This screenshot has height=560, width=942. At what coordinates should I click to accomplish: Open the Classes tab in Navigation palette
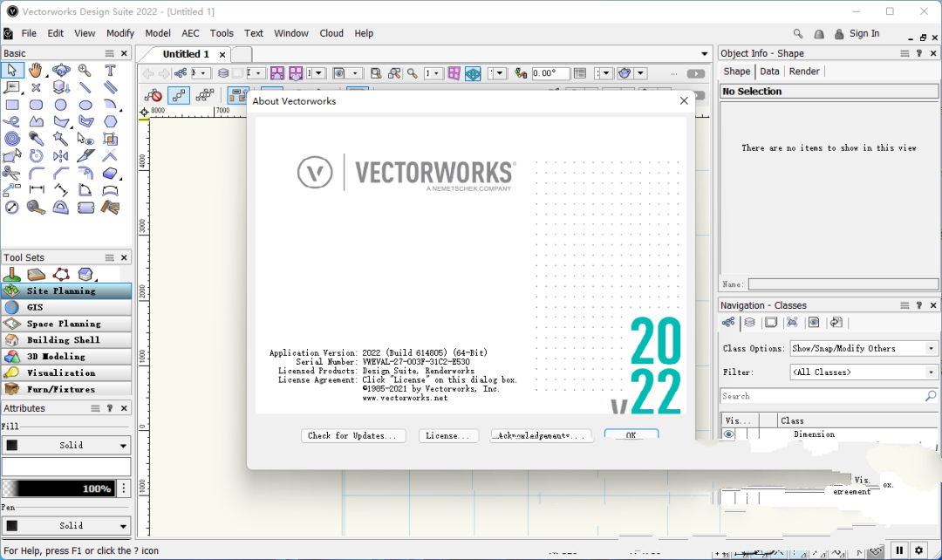[x=728, y=323]
